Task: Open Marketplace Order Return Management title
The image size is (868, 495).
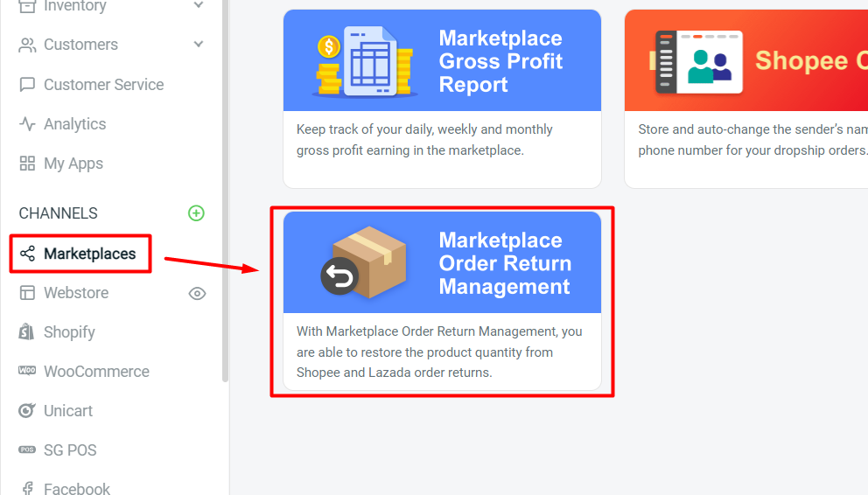Action: 505,263
